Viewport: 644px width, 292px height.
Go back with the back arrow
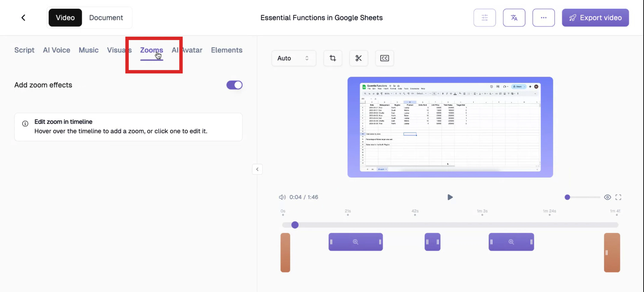coord(23,18)
